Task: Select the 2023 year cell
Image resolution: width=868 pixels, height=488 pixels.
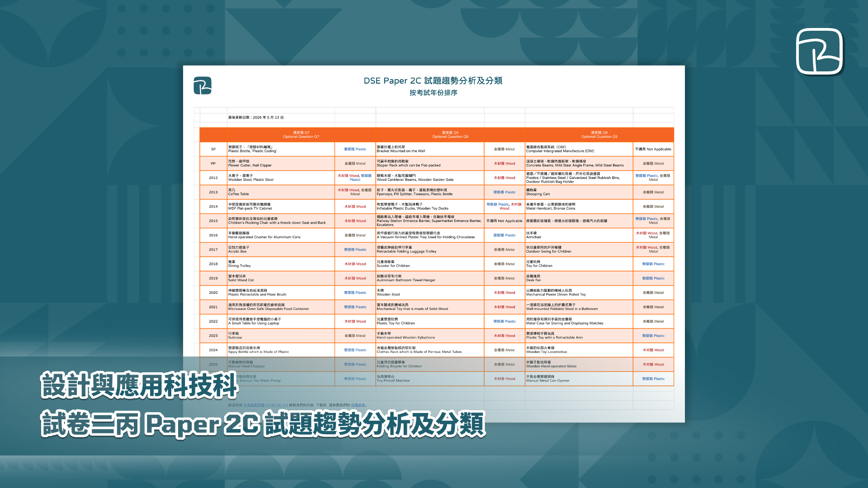Action: tap(213, 336)
